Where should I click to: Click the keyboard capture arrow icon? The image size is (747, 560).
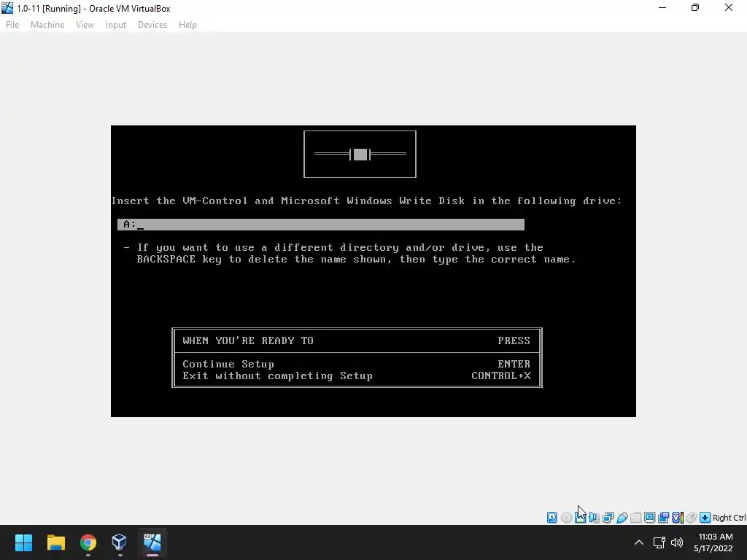pyautogui.click(x=705, y=517)
